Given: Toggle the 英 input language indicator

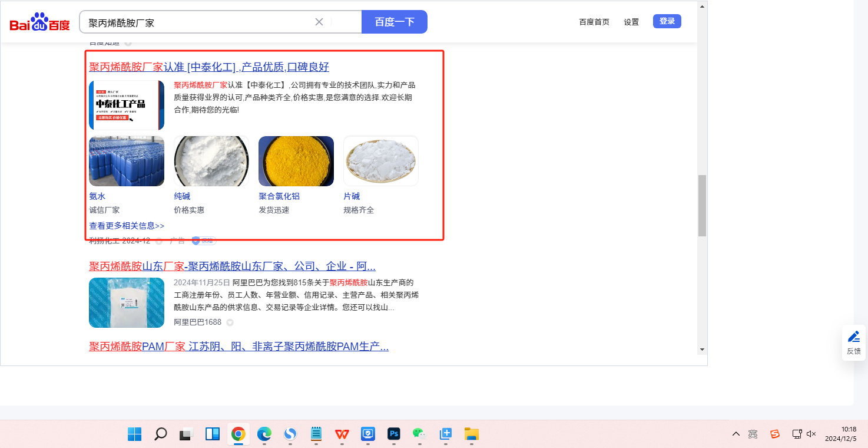Looking at the screenshot, I should click(x=753, y=434).
